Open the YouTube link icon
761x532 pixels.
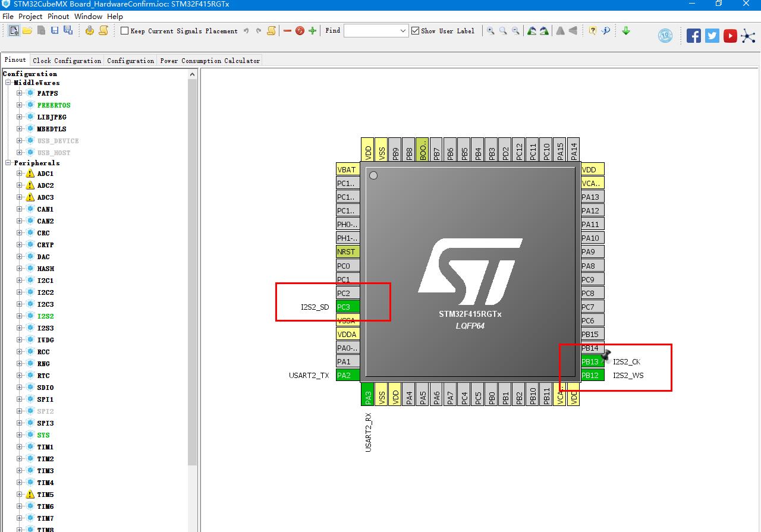click(x=731, y=36)
